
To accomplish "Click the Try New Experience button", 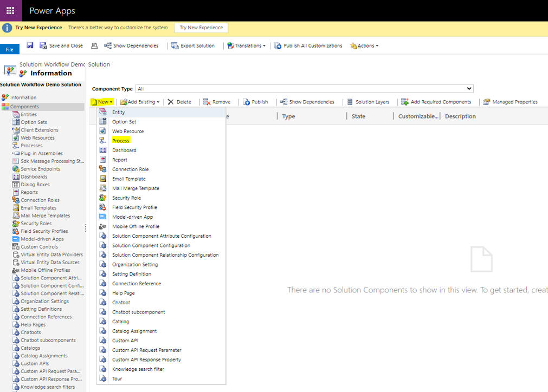I will coord(201,27).
